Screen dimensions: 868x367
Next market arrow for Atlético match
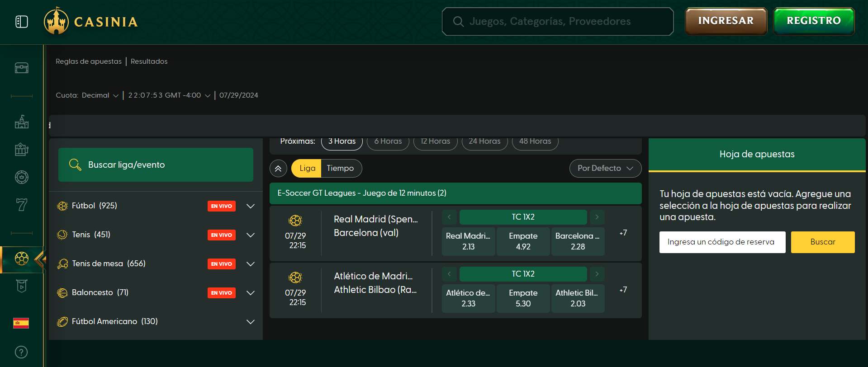pos(597,274)
